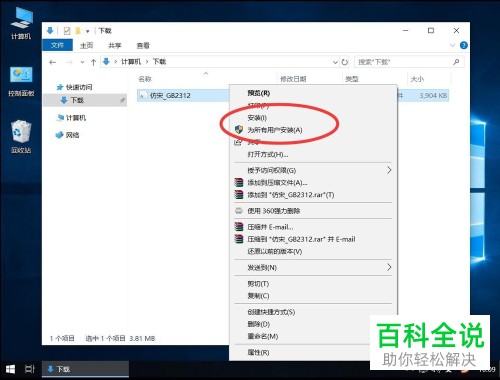Click the 发送到 submenu arrow
The width and height of the screenshot is (500, 380).
[389, 267]
